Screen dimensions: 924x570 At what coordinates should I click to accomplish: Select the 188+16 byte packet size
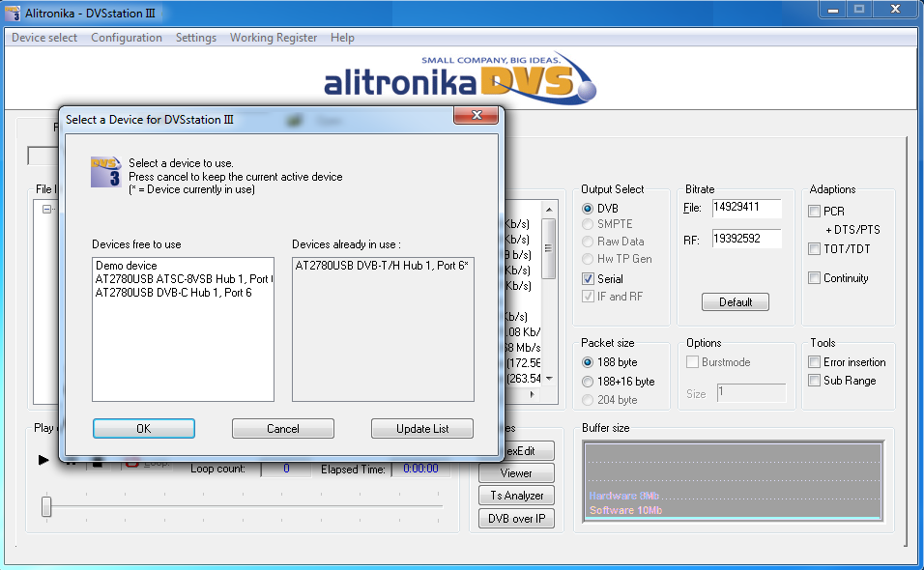point(589,382)
